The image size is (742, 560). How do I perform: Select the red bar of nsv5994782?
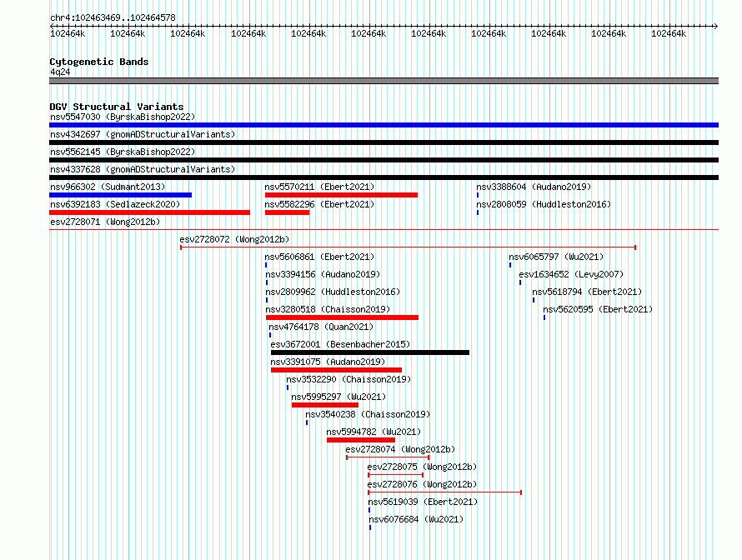pos(361,440)
